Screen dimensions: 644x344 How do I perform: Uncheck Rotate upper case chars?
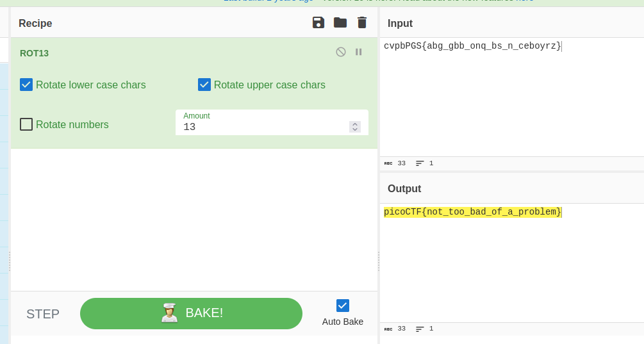pos(204,85)
